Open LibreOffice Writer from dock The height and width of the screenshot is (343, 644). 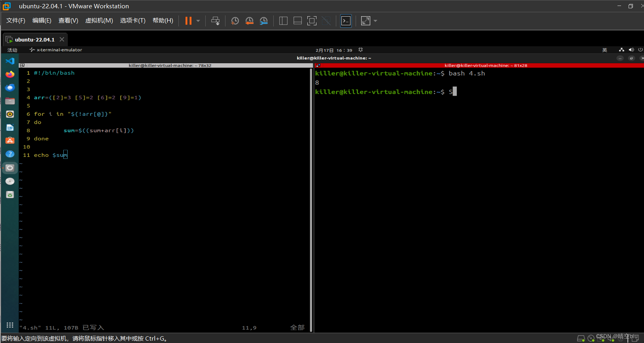[10, 128]
